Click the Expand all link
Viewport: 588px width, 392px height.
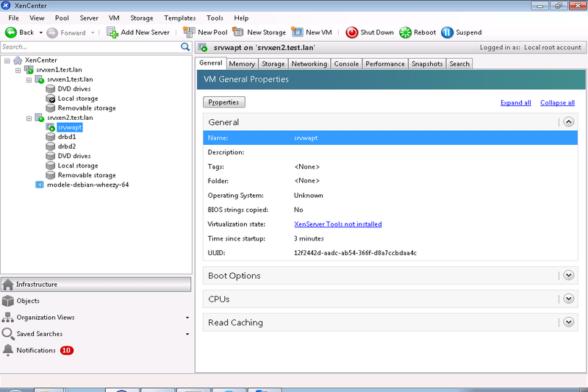click(x=516, y=103)
